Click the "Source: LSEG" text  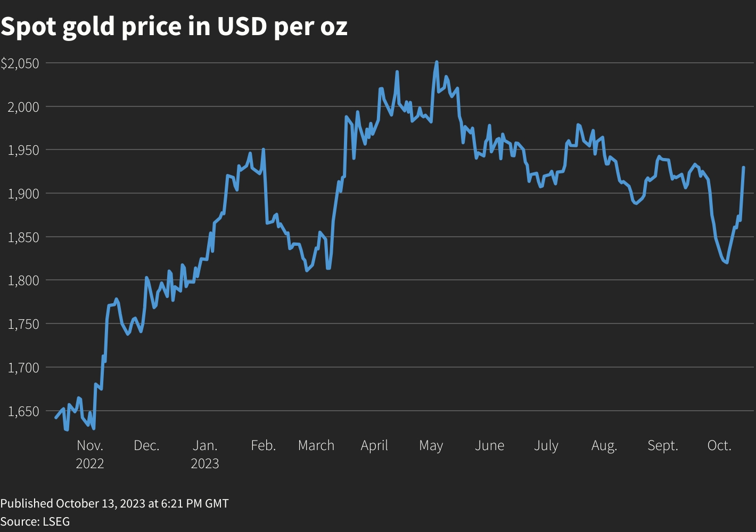(35, 521)
